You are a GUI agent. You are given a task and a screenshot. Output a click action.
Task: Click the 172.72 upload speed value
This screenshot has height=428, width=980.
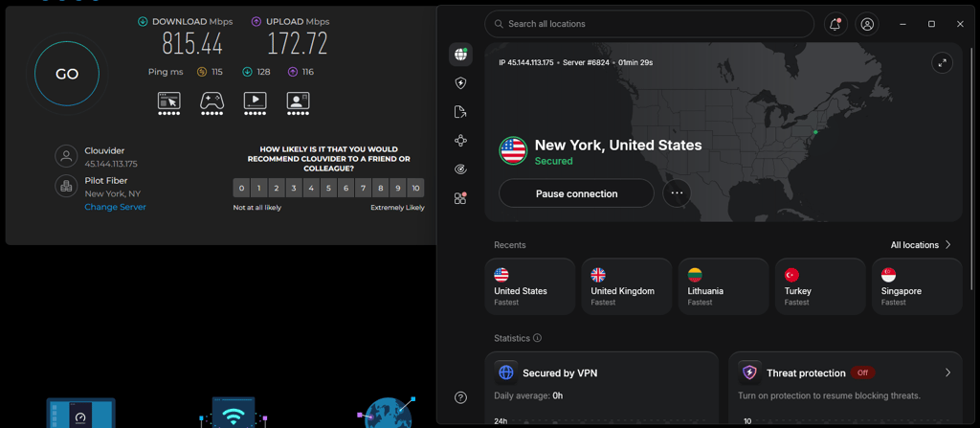(x=298, y=44)
